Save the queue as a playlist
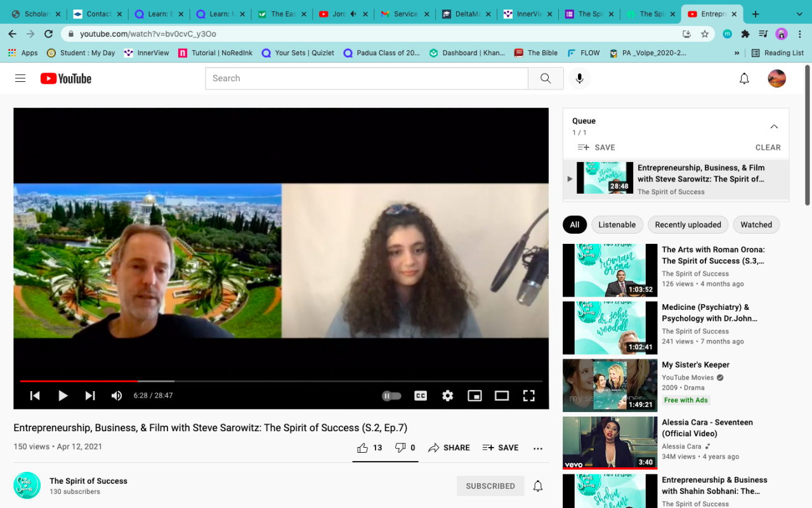 pos(596,147)
